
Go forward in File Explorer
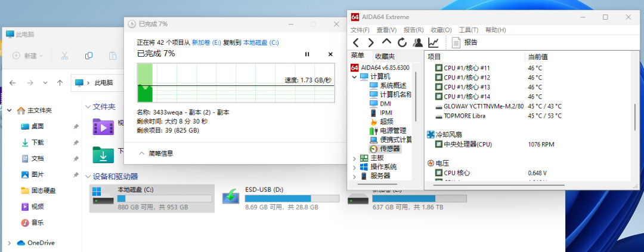(x=30, y=82)
